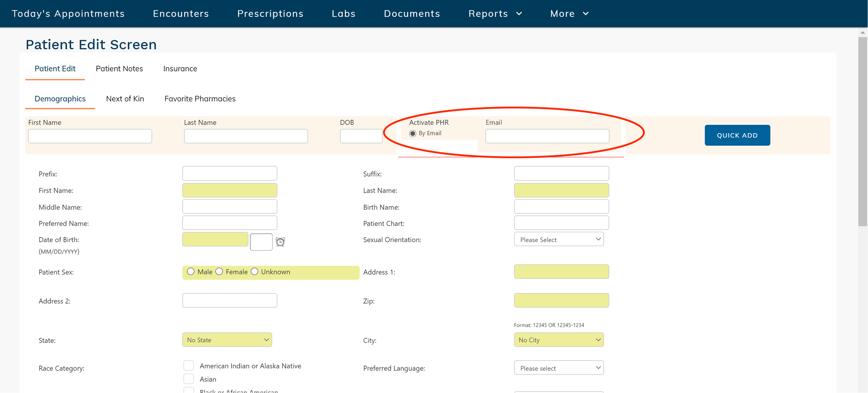This screenshot has height=393, width=868.
Task: Expand the Reports menu chevron
Action: point(519,14)
